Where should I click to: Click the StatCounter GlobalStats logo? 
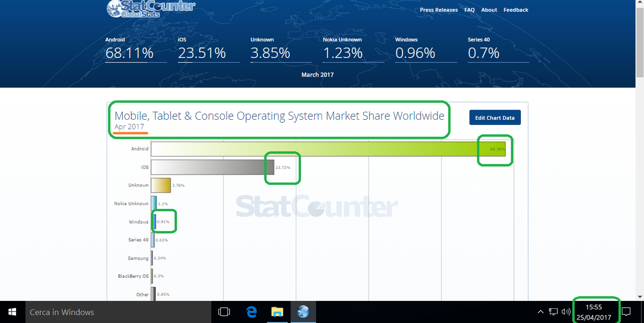click(x=150, y=9)
